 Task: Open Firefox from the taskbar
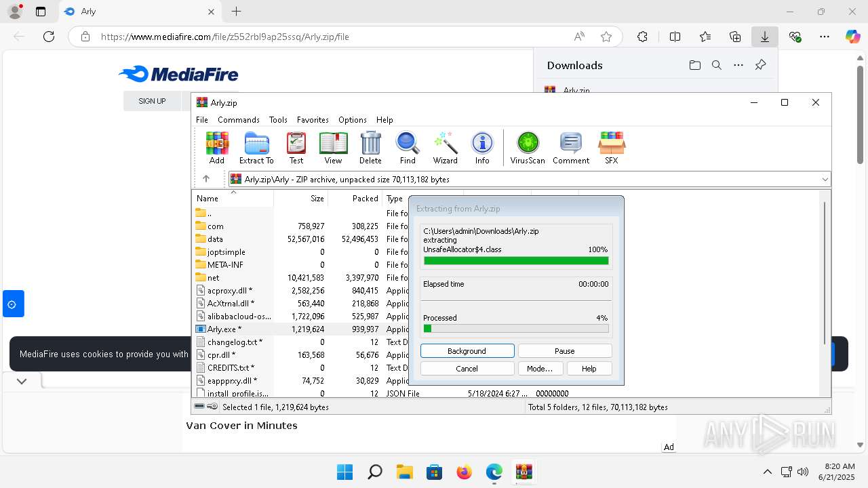(465, 472)
